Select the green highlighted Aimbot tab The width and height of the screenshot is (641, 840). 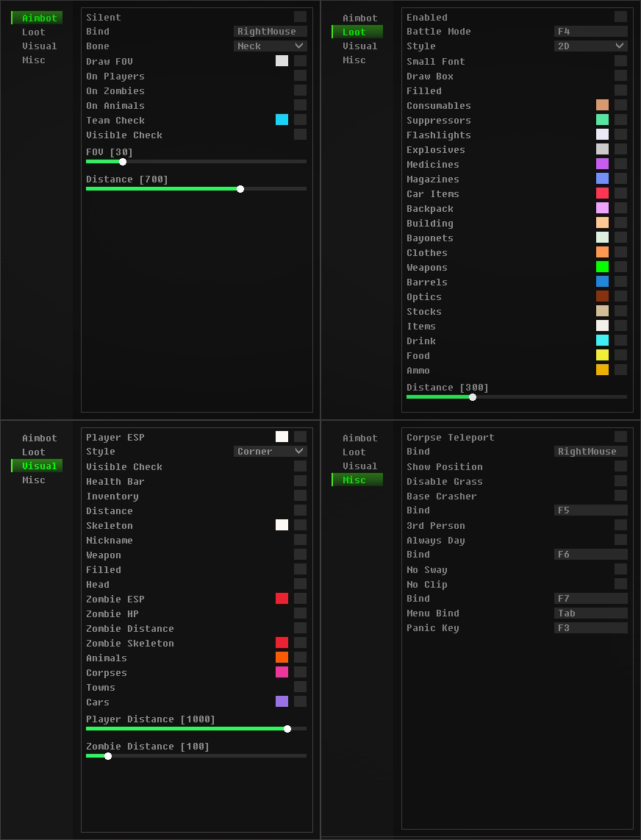(x=38, y=18)
